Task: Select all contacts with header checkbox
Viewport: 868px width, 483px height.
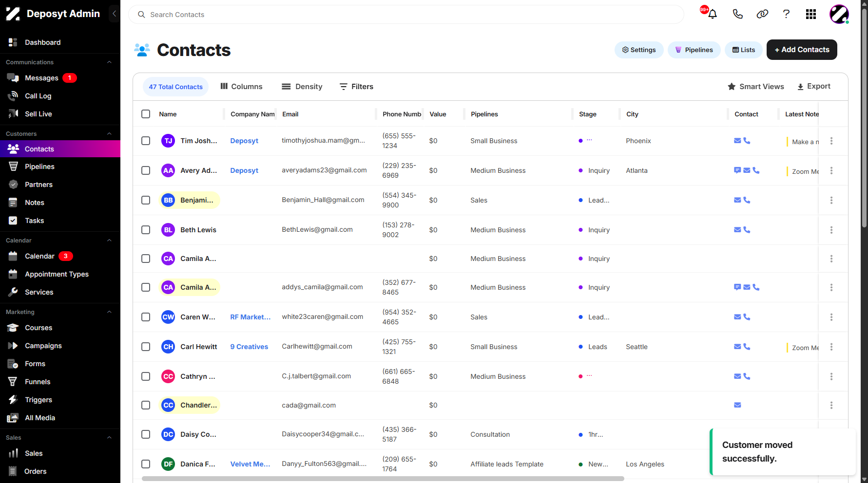Action: (x=146, y=114)
